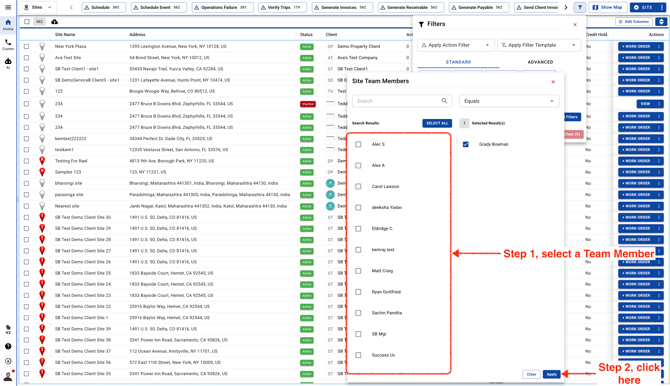670x386 pixels.
Task: Open Comm phone icon in sidebar
Action: click(x=8, y=44)
